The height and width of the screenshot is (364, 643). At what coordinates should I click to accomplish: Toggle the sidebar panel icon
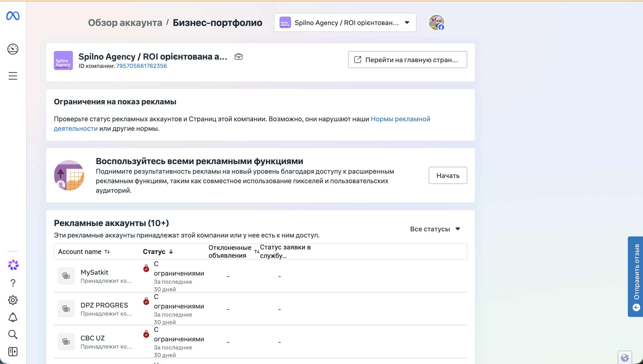click(x=13, y=352)
